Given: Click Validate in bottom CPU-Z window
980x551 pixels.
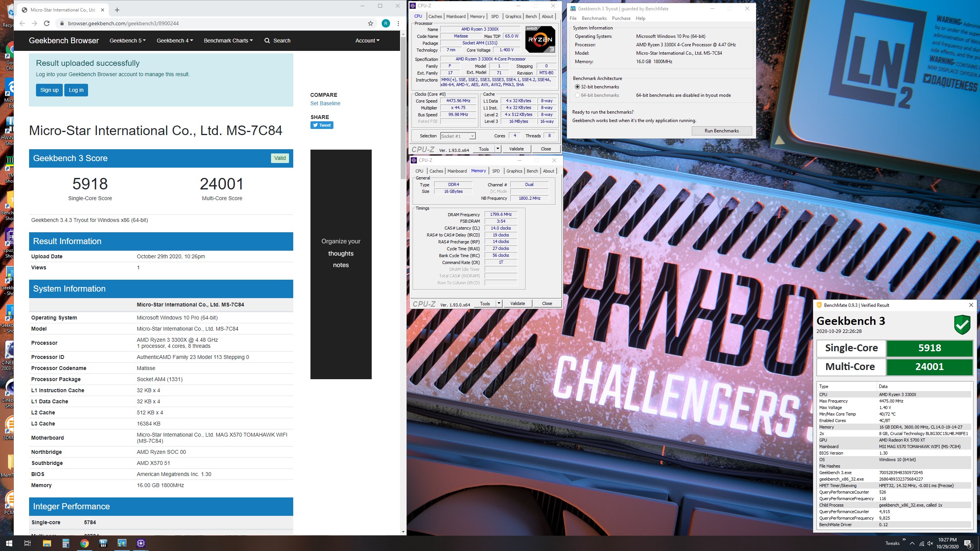Looking at the screenshot, I should tap(518, 303).
